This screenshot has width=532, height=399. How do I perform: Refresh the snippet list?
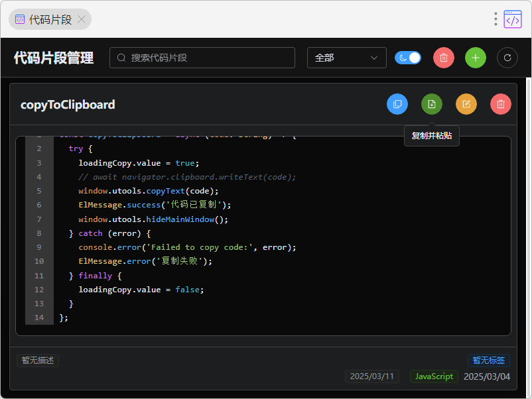[507, 58]
